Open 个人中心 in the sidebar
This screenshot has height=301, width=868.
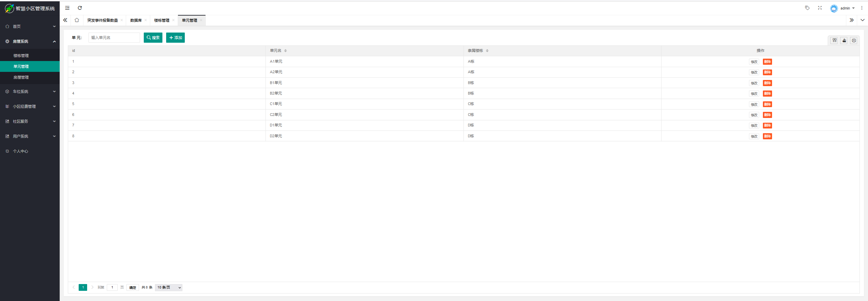click(30, 151)
